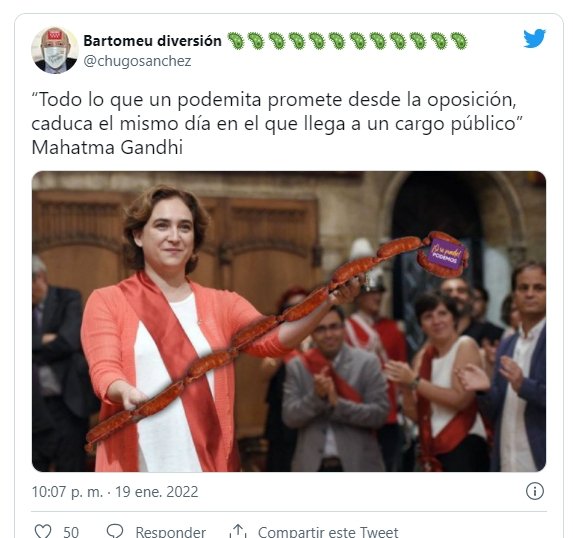Open the @chugosanchez handle link
The image size is (573, 538).
[137, 61]
